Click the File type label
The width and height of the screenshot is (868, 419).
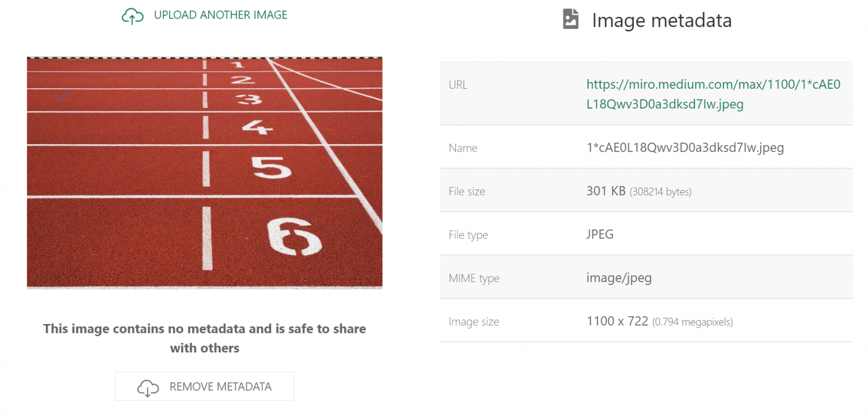[x=468, y=234]
